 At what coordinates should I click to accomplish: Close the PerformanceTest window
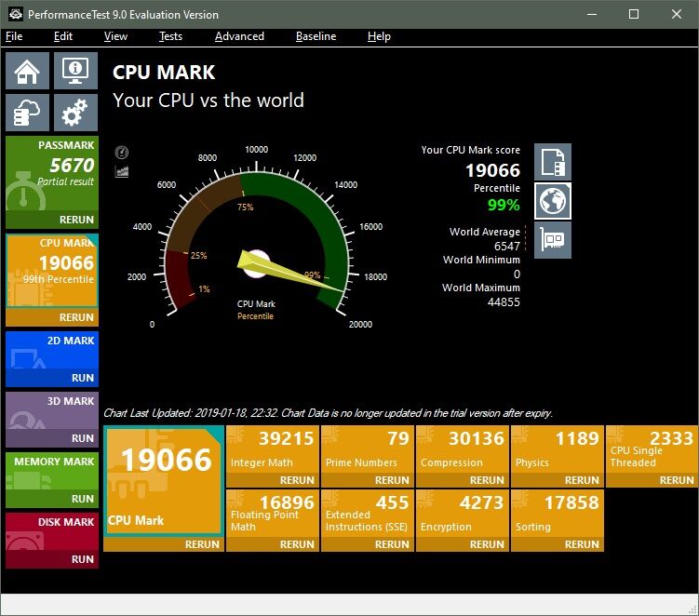pos(677,14)
